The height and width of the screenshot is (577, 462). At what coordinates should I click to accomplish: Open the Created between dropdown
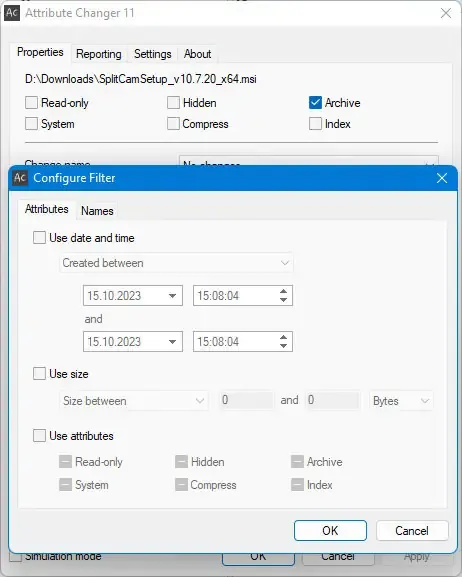point(176,263)
